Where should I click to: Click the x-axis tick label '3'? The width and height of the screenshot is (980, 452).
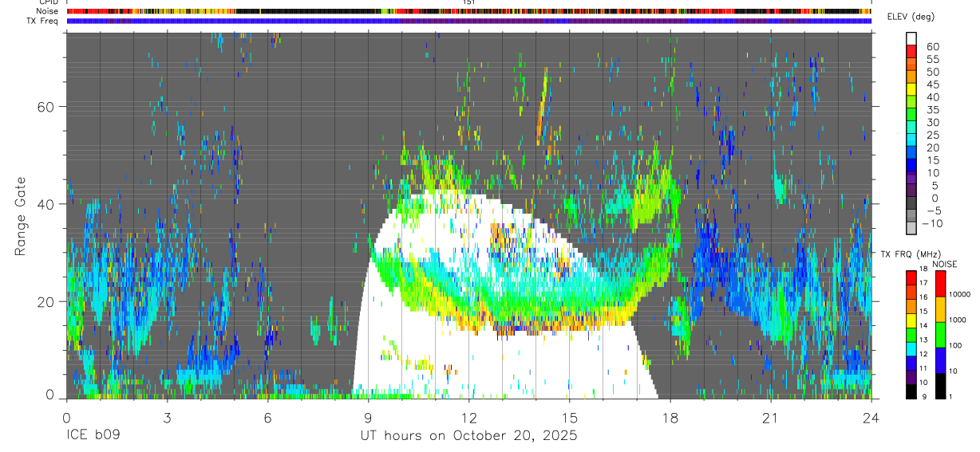167,418
